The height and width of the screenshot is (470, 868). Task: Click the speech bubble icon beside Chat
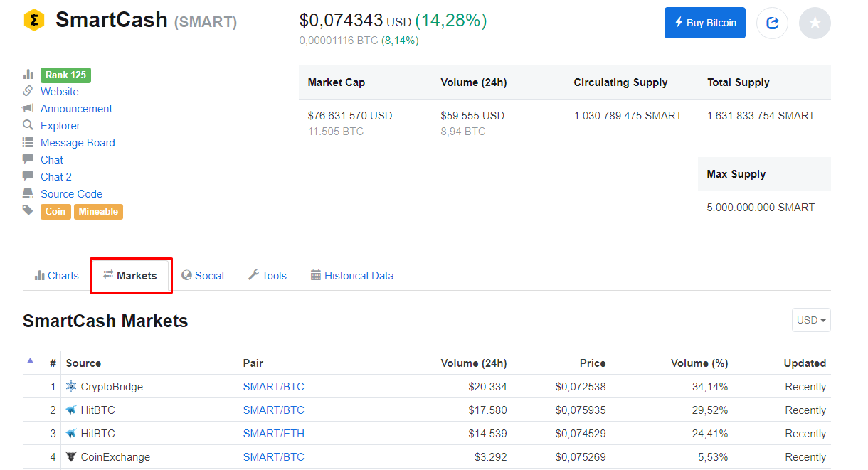[28, 159]
